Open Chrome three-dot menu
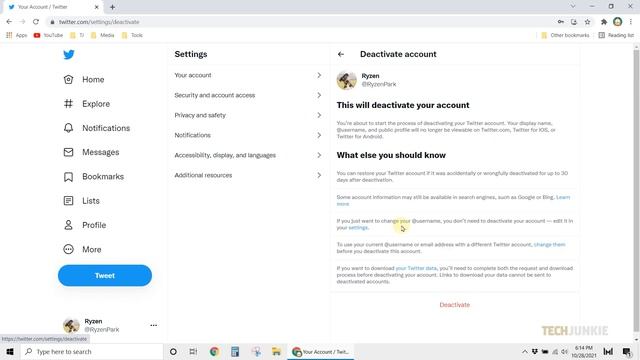The width and height of the screenshot is (640, 360). pyautogui.click(x=631, y=22)
